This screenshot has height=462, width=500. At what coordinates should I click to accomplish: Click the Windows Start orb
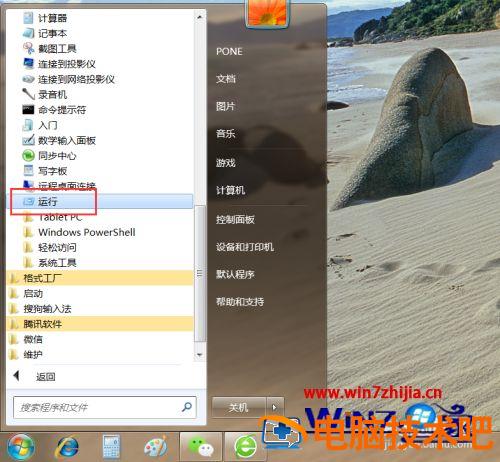pyautogui.click(x=21, y=447)
